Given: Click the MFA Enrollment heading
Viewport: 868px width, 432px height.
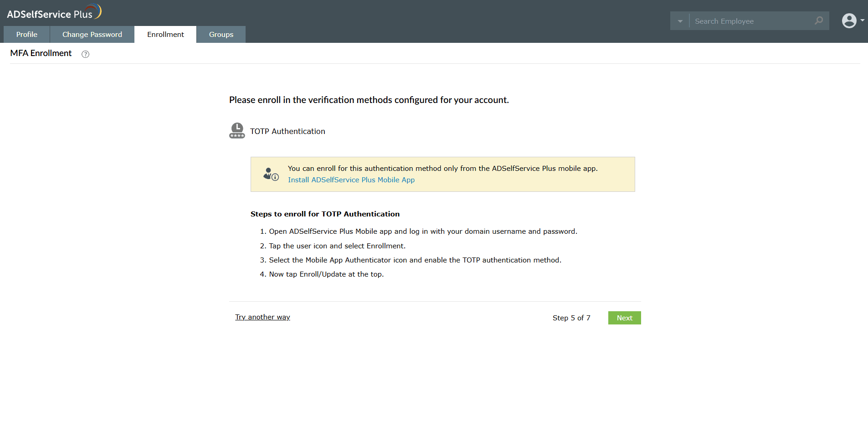Looking at the screenshot, I should click(x=41, y=53).
